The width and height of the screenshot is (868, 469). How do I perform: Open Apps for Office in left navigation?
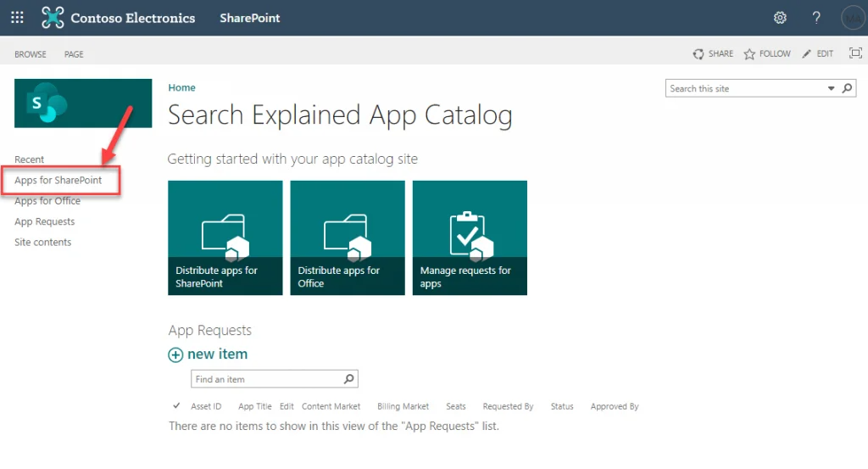[x=47, y=200]
